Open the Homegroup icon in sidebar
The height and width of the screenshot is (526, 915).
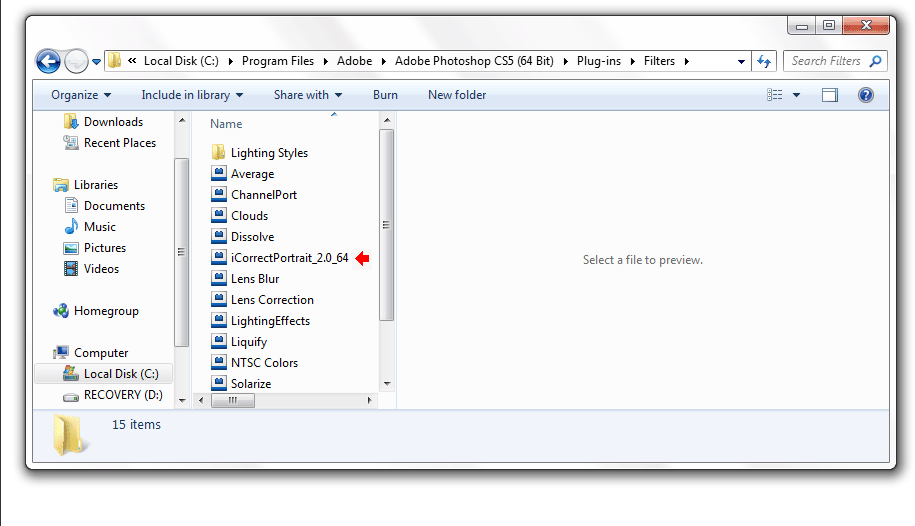tap(61, 311)
